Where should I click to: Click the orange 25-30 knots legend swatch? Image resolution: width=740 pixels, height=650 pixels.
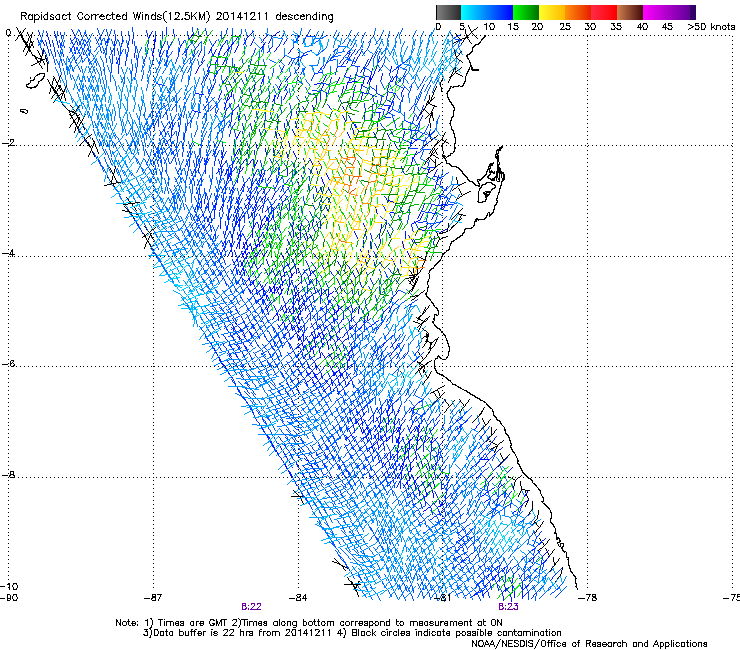(x=578, y=12)
